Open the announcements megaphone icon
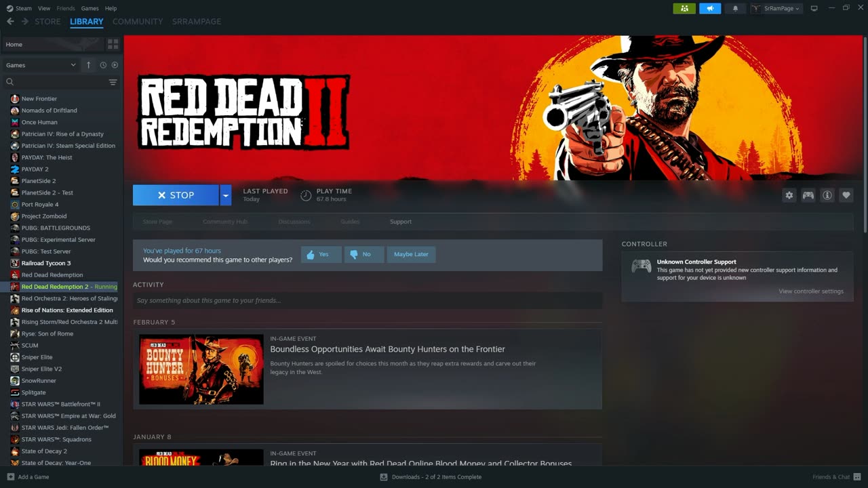The image size is (868, 488). (x=710, y=8)
